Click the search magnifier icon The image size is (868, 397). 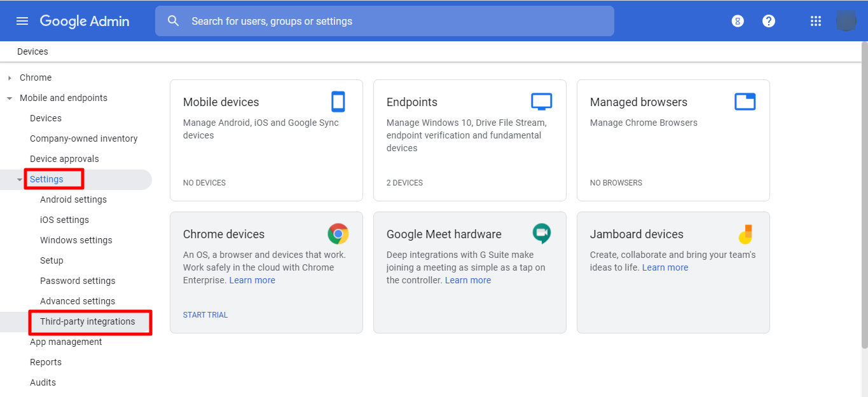point(174,21)
